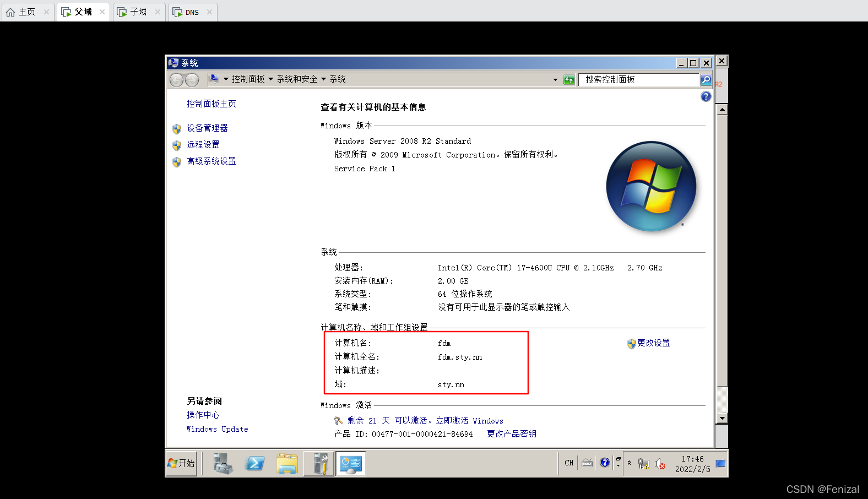Click keys icon next to activation text
The width and height of the screenshot is (868, 499).
338,421
